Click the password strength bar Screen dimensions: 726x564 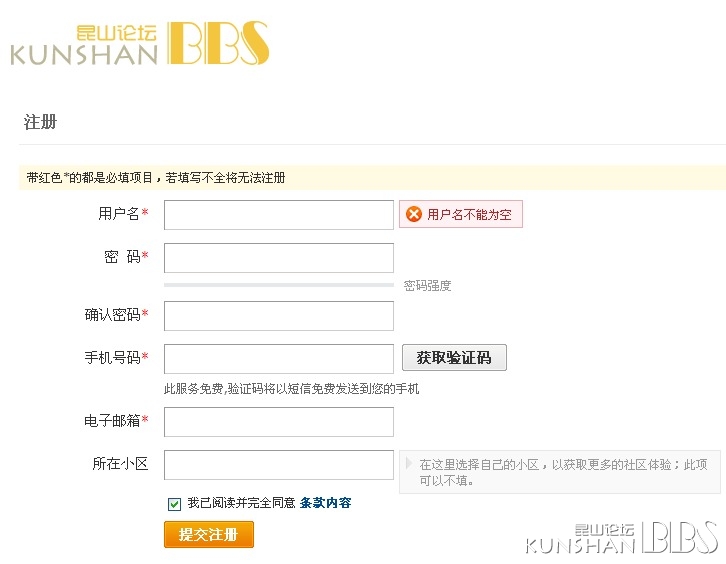coord(279,285)
